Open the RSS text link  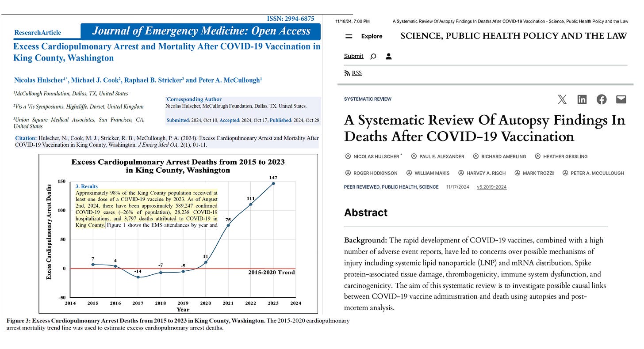point(357,73)
